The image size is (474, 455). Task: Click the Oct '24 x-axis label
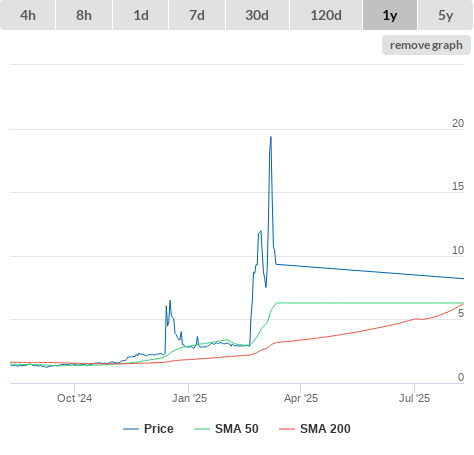click(74, 398)
